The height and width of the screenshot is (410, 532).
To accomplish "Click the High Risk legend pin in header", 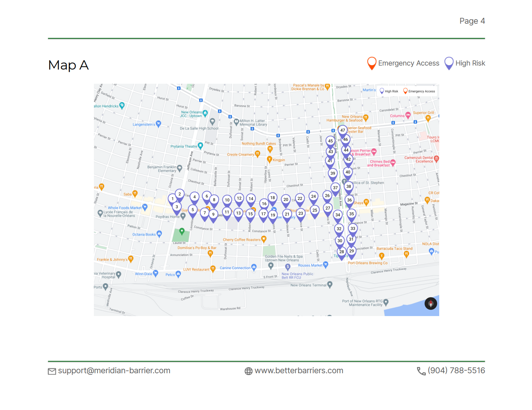I will click(x=449, y=63).
